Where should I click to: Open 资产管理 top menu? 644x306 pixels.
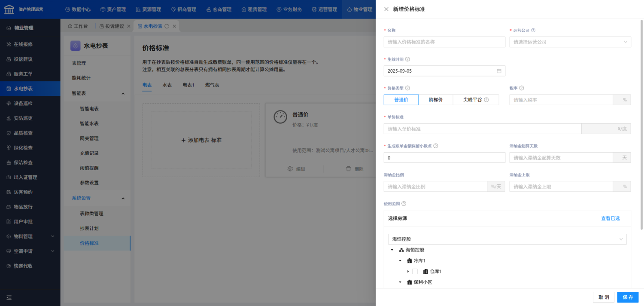pyautogui.click(x=113, y=9)
